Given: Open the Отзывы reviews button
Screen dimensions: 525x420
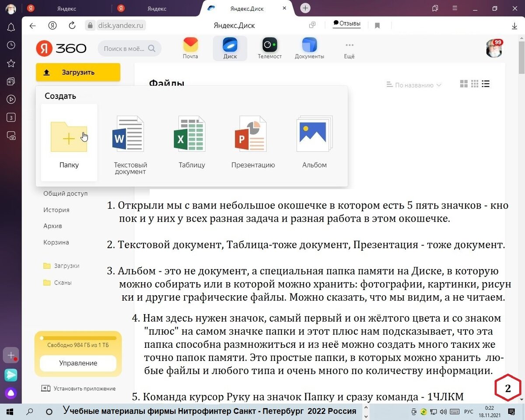Looking at the screenshot, I should pyautogui.click(x=346, y=23).
